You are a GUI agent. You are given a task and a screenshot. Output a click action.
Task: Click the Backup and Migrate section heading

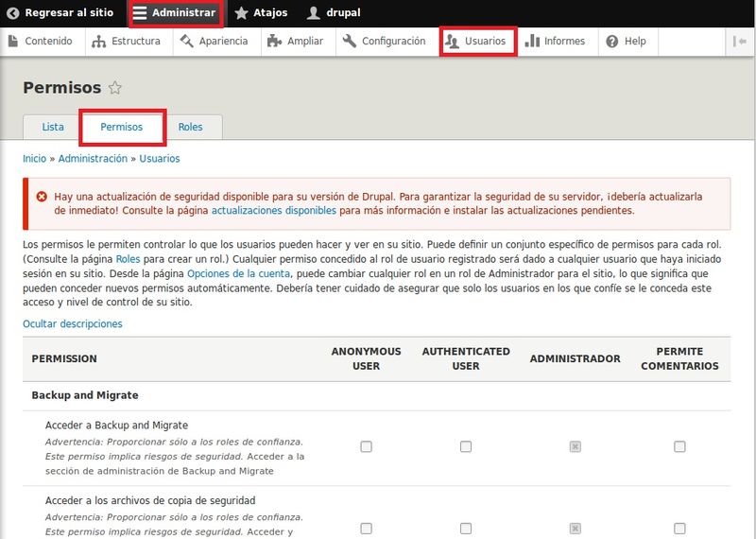[85, 395]
